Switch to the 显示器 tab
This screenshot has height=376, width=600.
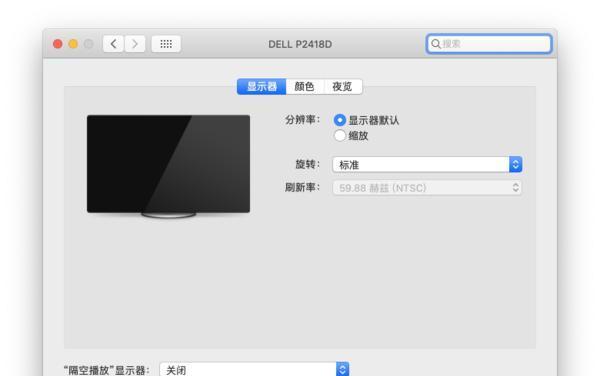point(261,86)
